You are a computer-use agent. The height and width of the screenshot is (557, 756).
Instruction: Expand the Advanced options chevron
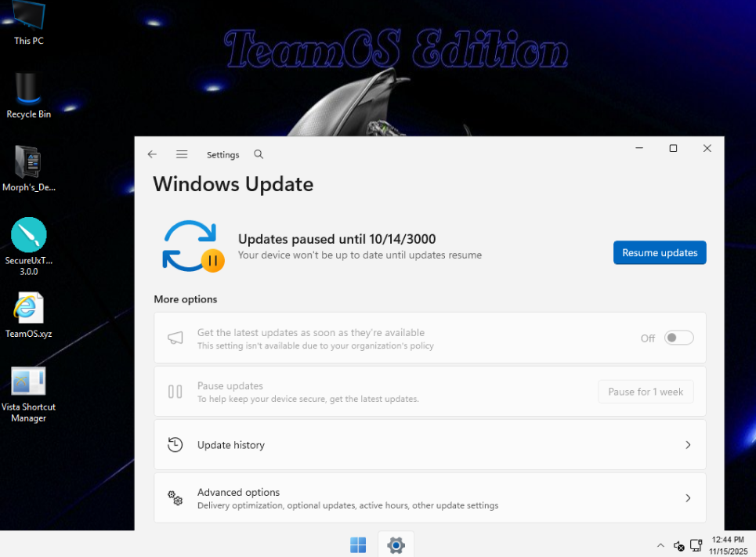pos(688,498)
